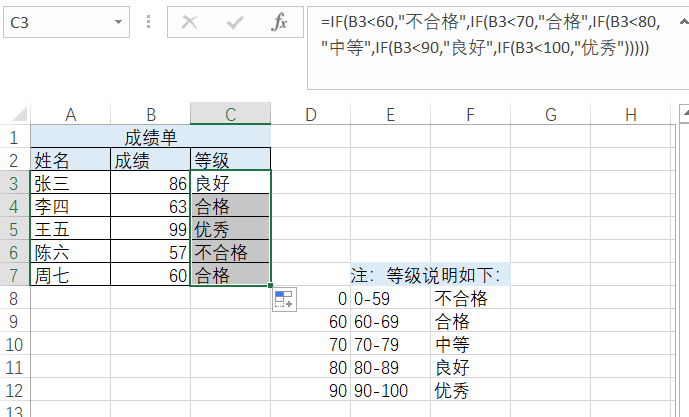Select column C header
This screenshot has width=689, height=417.
(231, 114)
